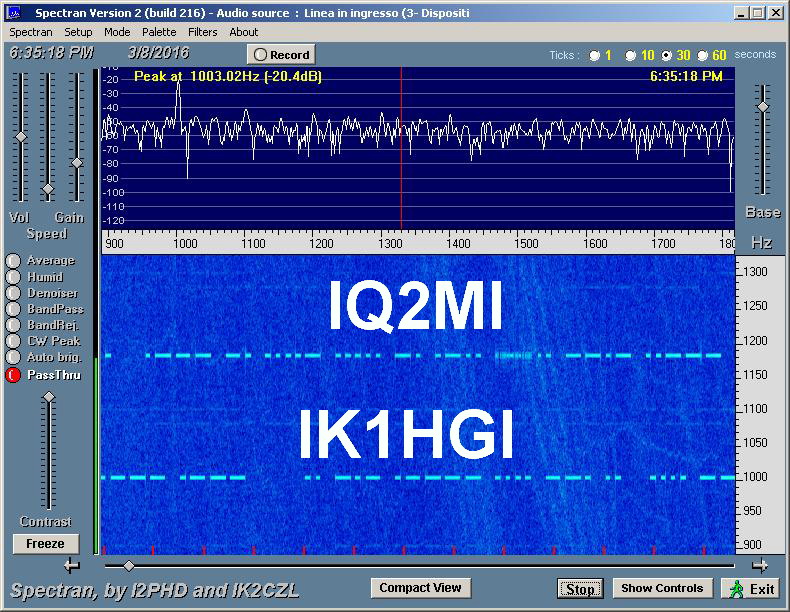Image resolution: width=790 pixels, height=612 pixels.
Task: Start recording with the Record button
Action: (281, 55)
